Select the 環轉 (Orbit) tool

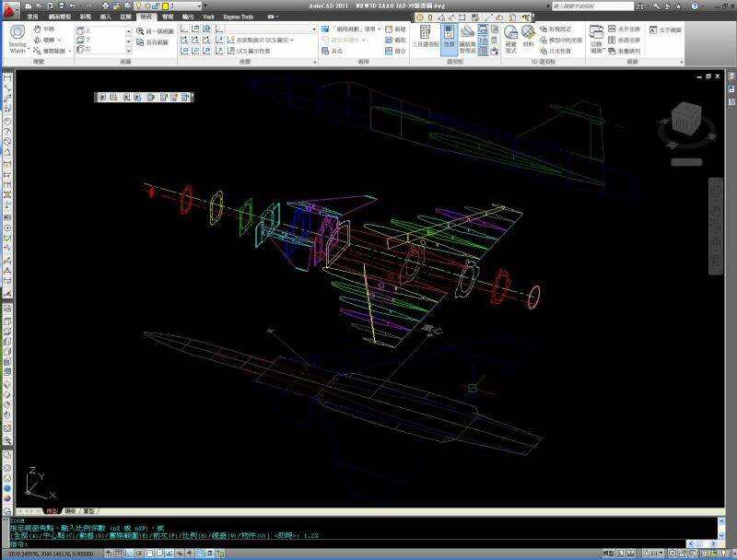(43, 40)
